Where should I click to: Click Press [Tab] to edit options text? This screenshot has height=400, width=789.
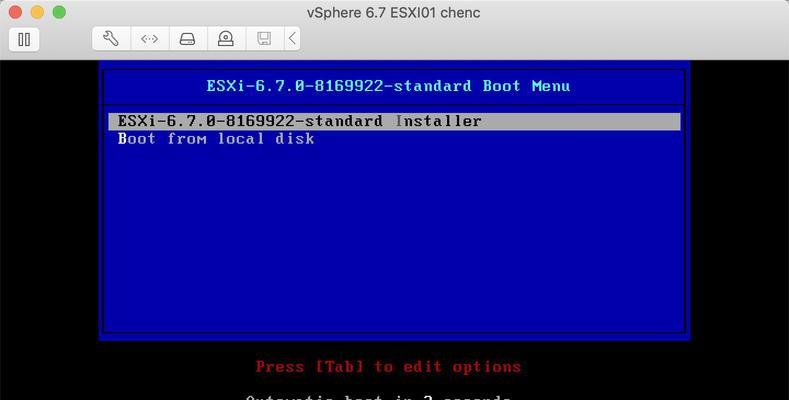coord(388,367)
